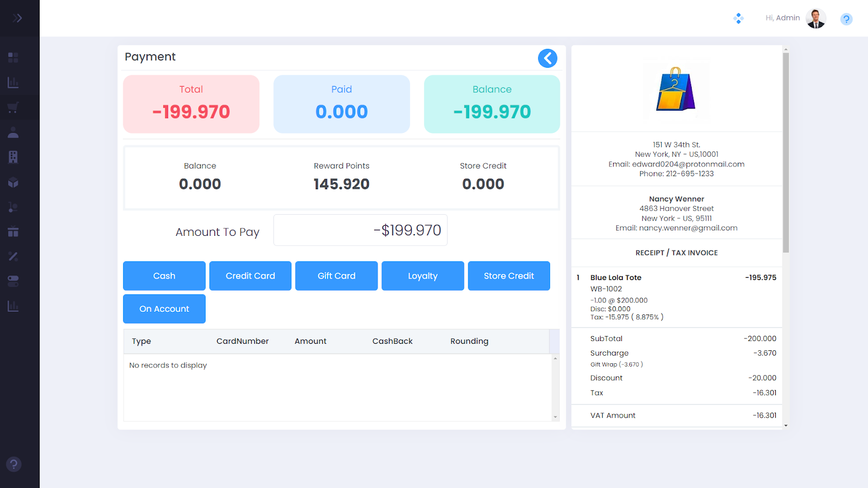
Task: Open the customers person icon in sidebar
Action: (13, 132)
